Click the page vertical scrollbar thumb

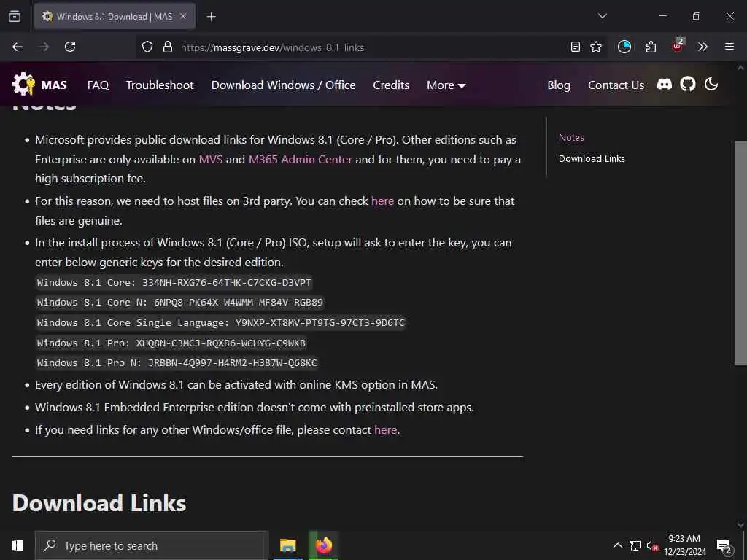pyautogui.click(x=740, y=253)
